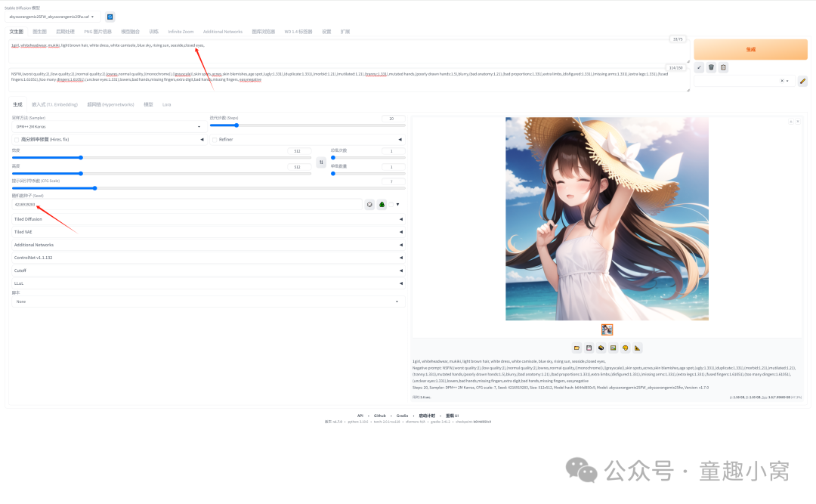Swap width and height with the arrows icon
The image size is (816, 504).
point(321,162)
